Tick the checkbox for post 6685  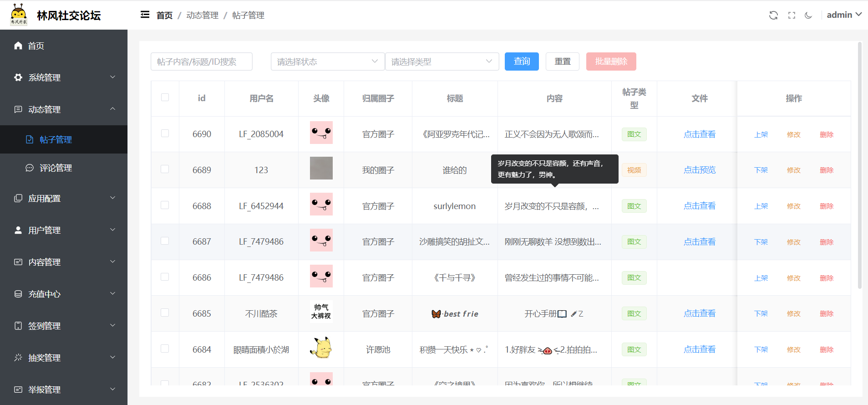(165, 313)
